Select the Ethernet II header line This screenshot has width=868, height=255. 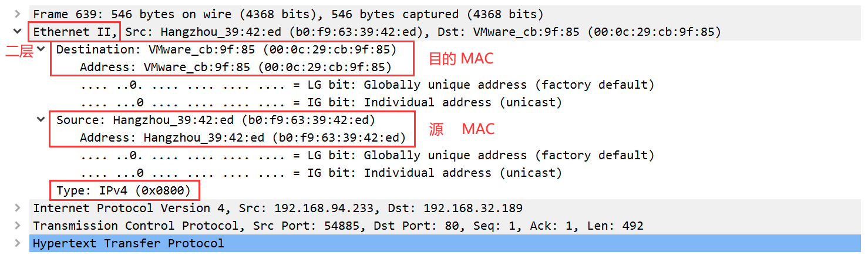click(376, 31)
